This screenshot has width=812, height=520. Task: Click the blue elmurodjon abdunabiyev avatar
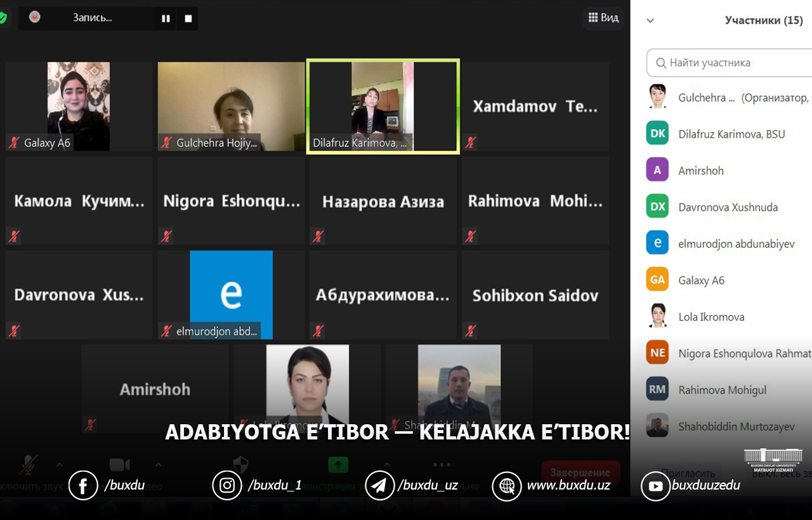click(x=657, y=243)
